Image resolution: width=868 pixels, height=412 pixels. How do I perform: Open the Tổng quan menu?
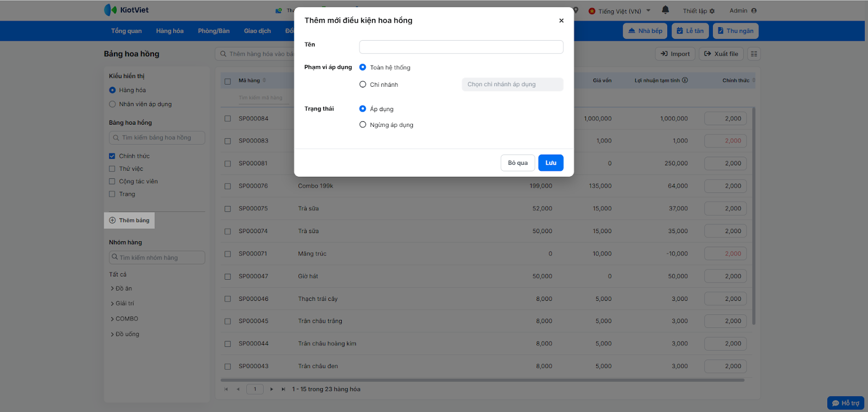[x=126, y=31]
